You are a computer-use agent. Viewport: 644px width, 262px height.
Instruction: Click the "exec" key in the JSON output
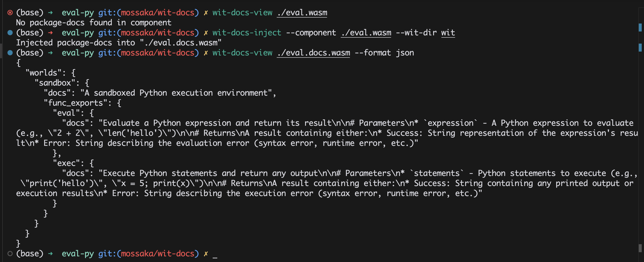(67, 163)
